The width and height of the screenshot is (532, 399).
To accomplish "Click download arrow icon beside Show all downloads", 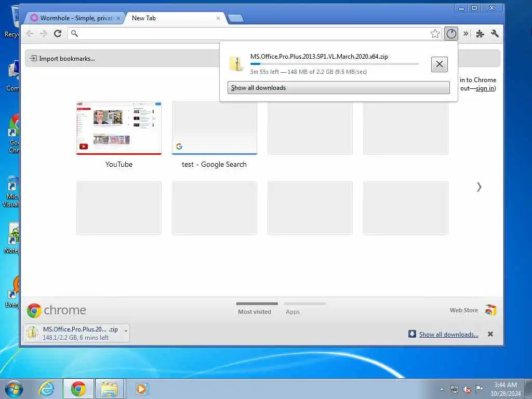I will [x=412, y=334].
